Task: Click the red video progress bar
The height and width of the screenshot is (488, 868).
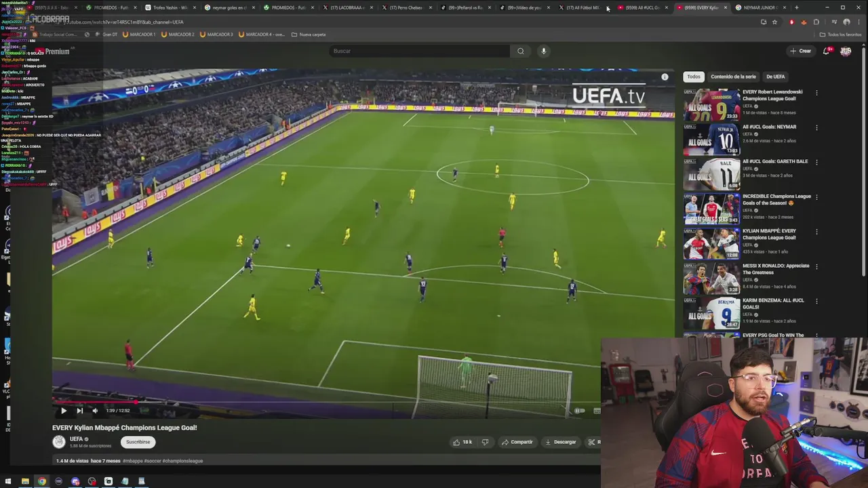Action: [95, 402]
